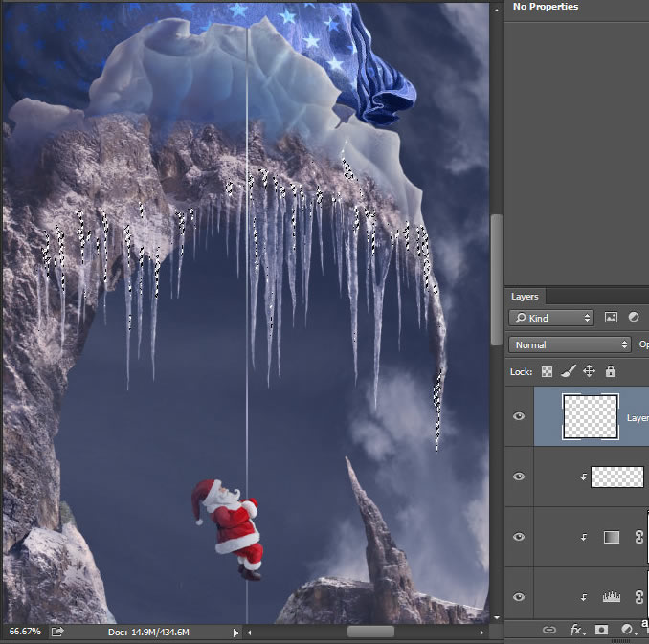This screenshot has width=649, height=644.
Task: Click the link layers icon
Action: 549,630
